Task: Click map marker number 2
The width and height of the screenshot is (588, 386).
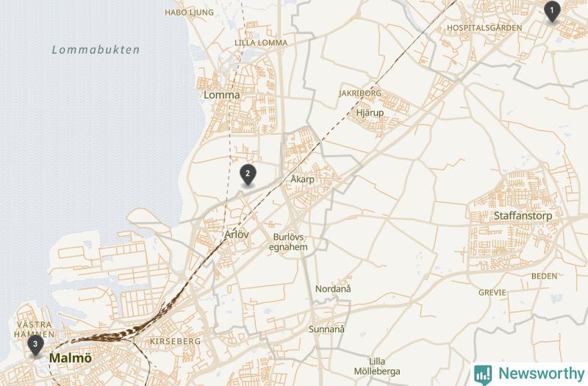Action: pos(248,175)
